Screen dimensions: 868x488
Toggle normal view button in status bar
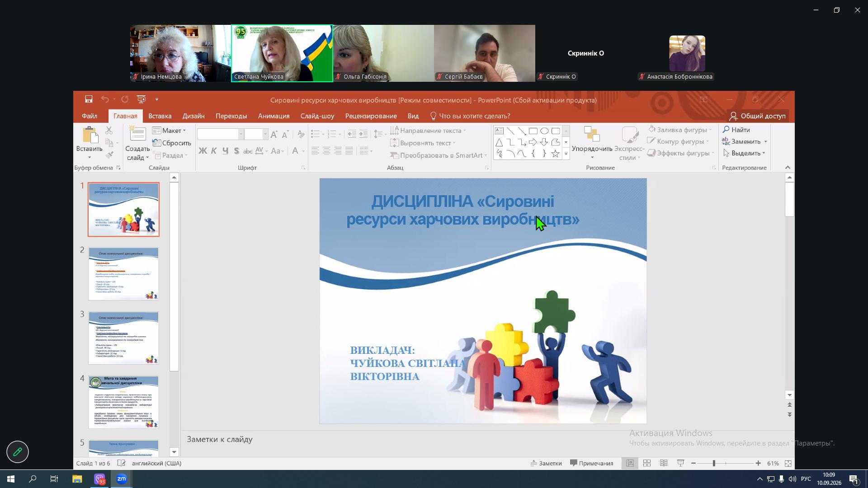tap(630, 463)
